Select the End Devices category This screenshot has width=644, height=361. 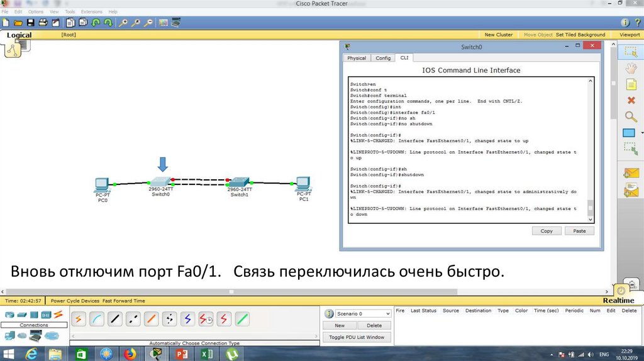click(x=9, y=336)
